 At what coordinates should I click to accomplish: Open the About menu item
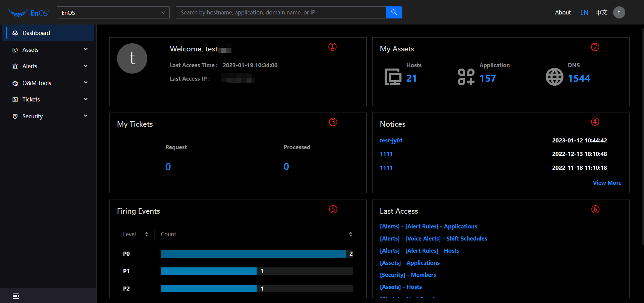click(x=562, y=12)
